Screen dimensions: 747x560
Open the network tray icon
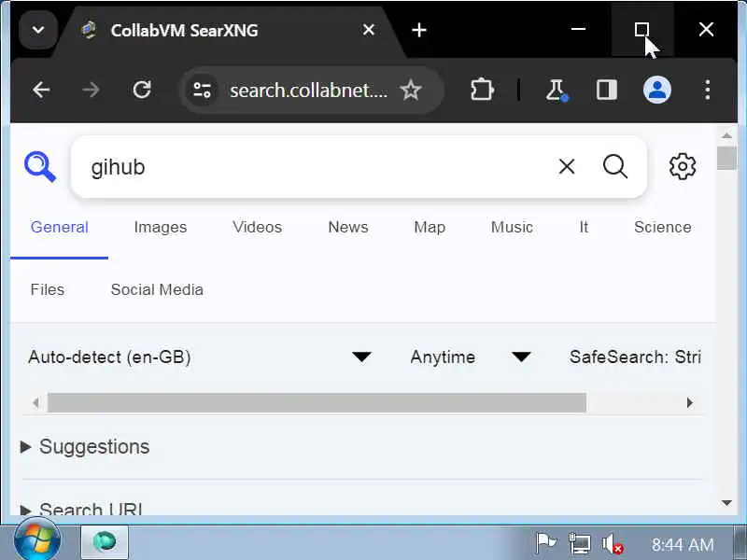(579, 543)
